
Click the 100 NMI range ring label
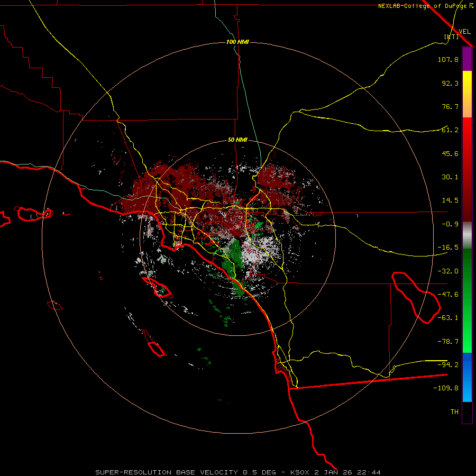[x=237, y=42]
